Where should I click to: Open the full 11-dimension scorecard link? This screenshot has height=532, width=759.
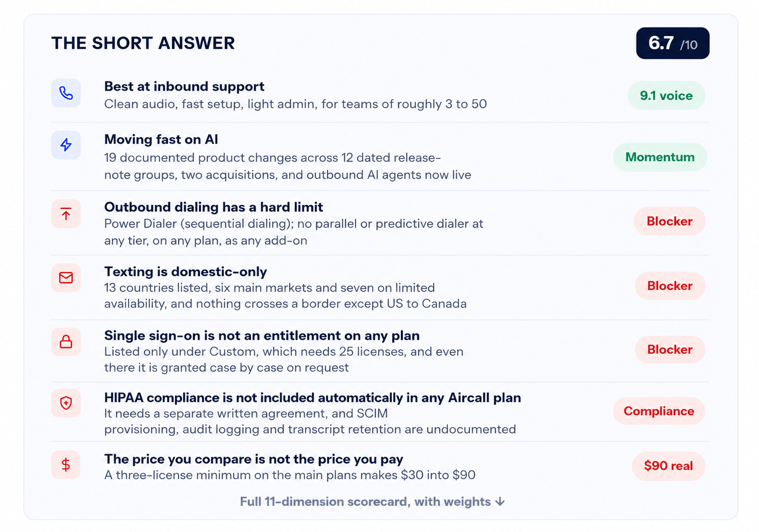click(372, 502)
